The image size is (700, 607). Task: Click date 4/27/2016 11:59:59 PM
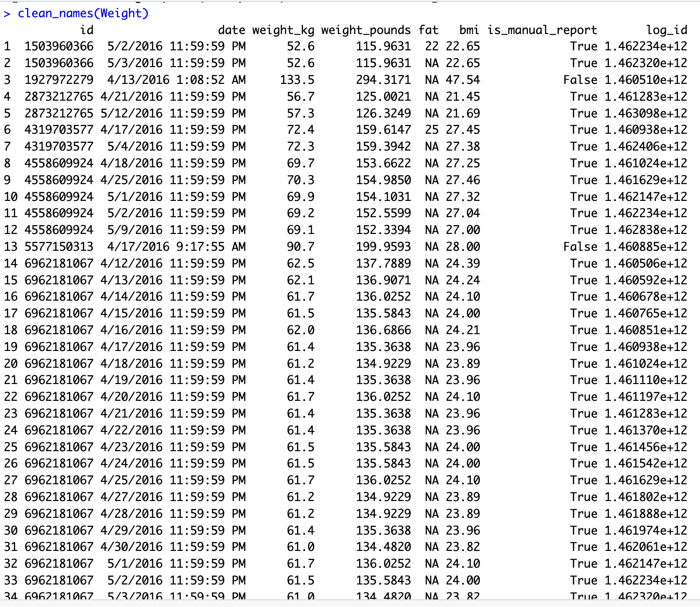click(173, 497)
